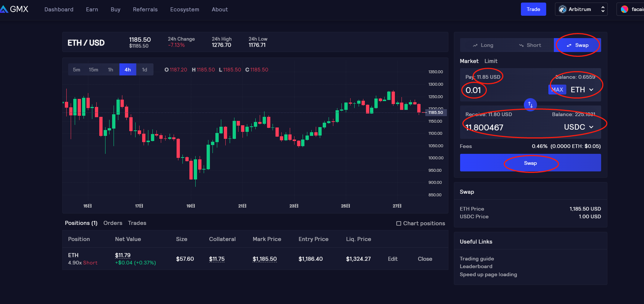Switch chart to 15m timeframe

(93, 70)
